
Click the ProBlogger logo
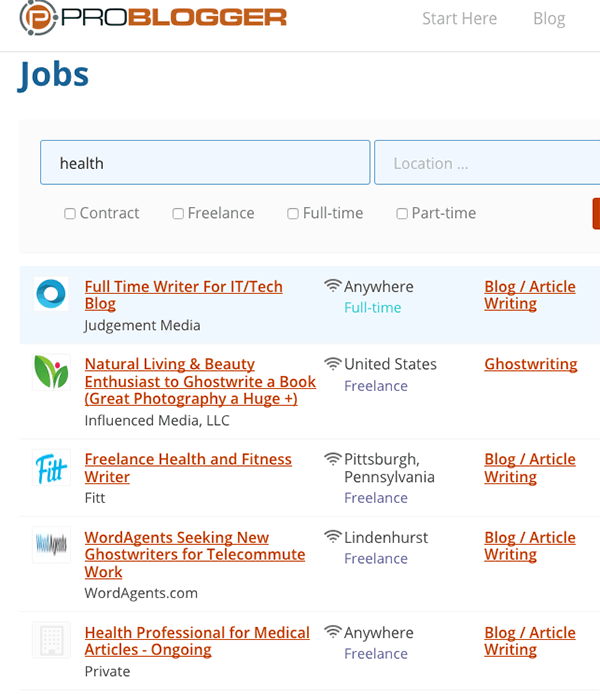(153, 18)
